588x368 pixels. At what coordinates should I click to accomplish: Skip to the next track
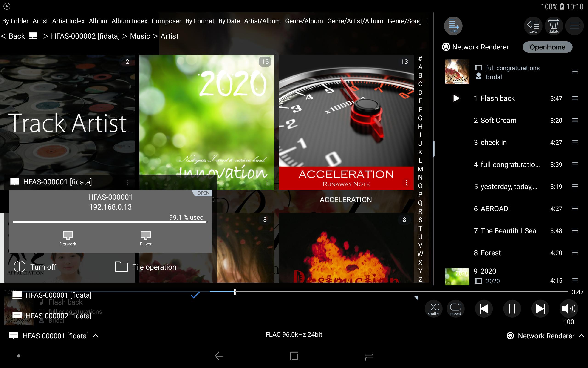(x=540, y=309)
